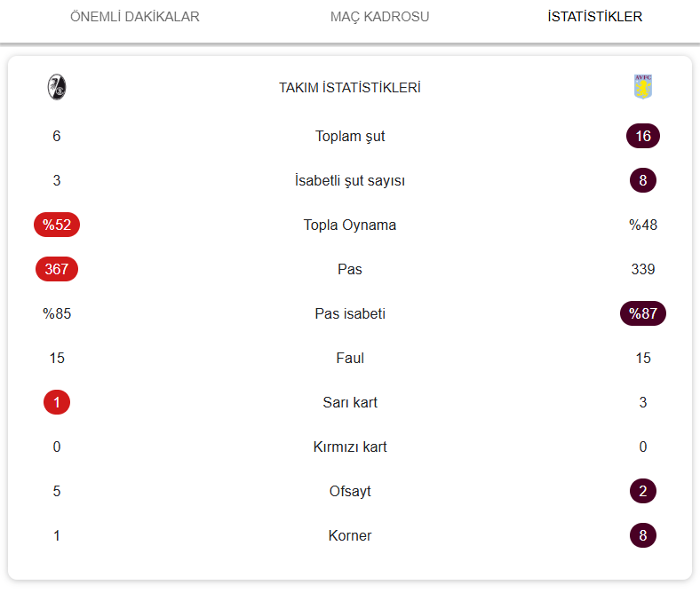Click the SC Freiburg team crest
Image resolution: width=700 pixels, height=593 pixels.
click(57, 87)
